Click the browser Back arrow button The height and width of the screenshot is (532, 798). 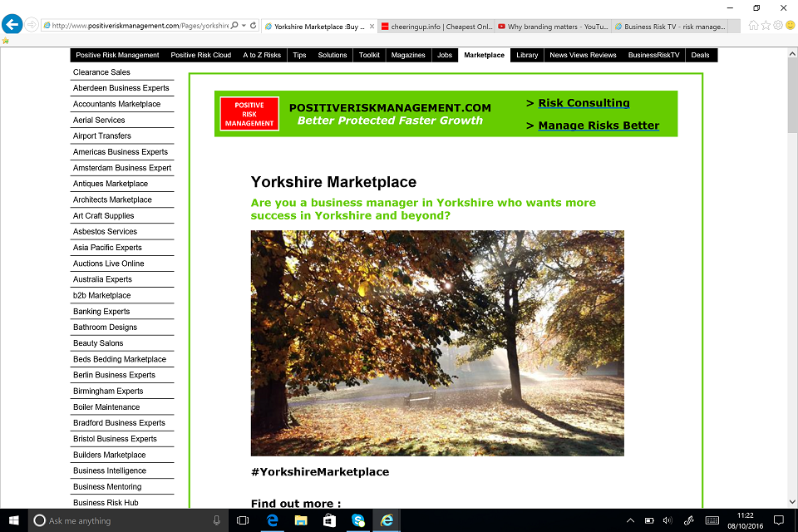pos(12,25)
